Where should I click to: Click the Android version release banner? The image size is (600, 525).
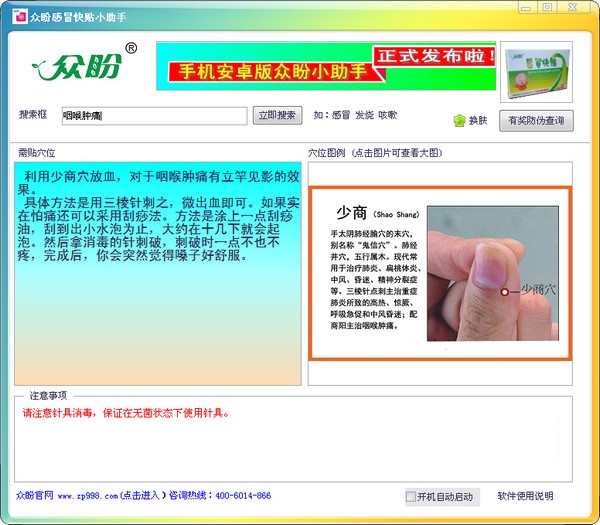(x=326, y=66)
